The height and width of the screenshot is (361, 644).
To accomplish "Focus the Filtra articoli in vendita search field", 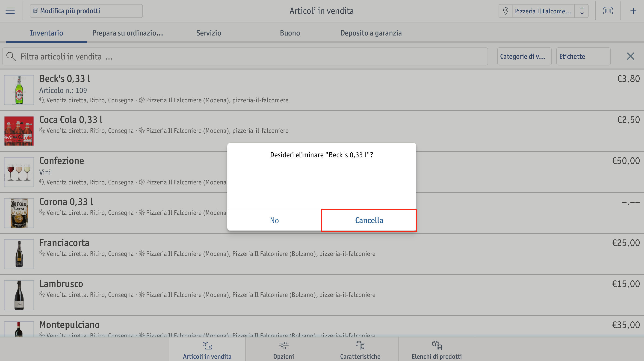I will click(x=245, y=56).
